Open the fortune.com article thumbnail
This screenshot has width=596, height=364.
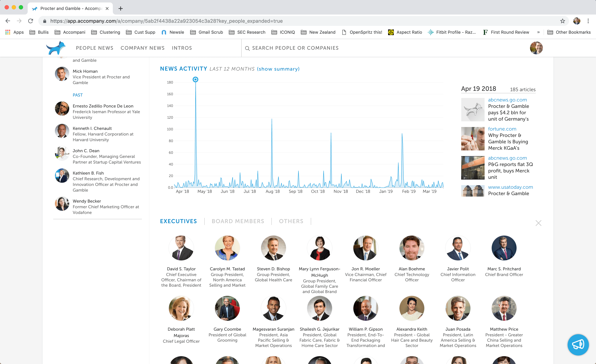coord(473,139)
